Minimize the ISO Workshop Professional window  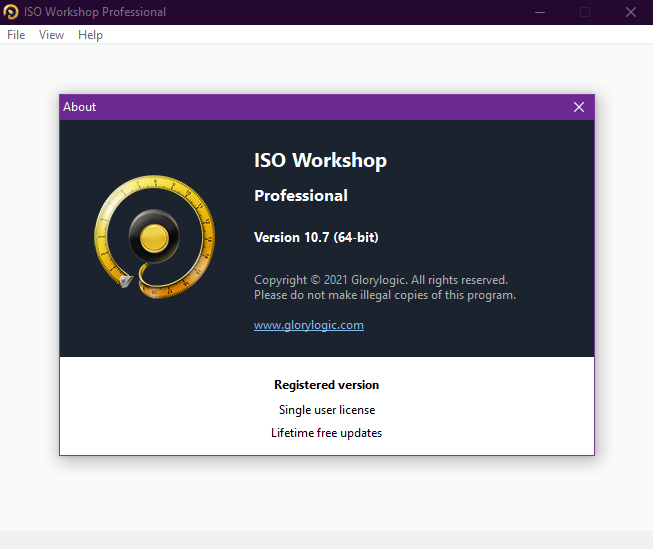[x=540, y=12]
